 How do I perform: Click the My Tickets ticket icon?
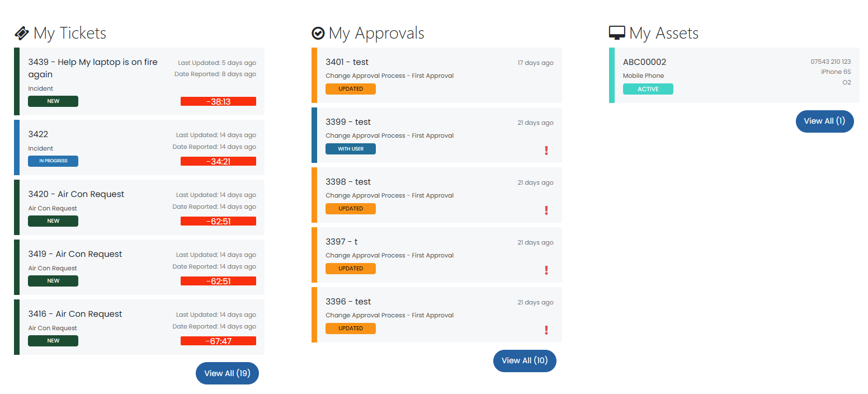(21, 34)
